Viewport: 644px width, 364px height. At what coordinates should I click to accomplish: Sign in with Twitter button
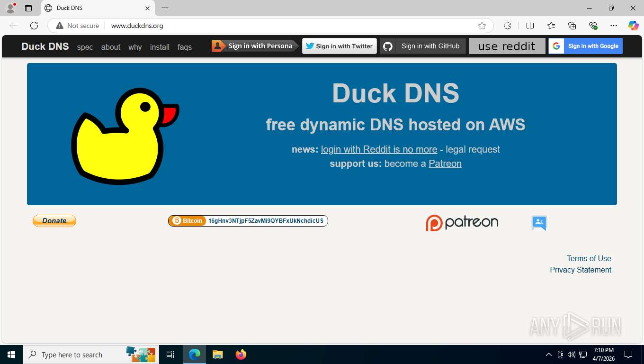[340, 46]
